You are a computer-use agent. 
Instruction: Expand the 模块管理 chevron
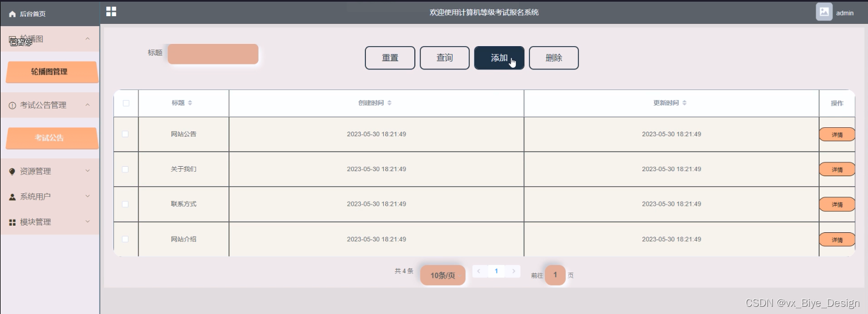click(87, 222)
